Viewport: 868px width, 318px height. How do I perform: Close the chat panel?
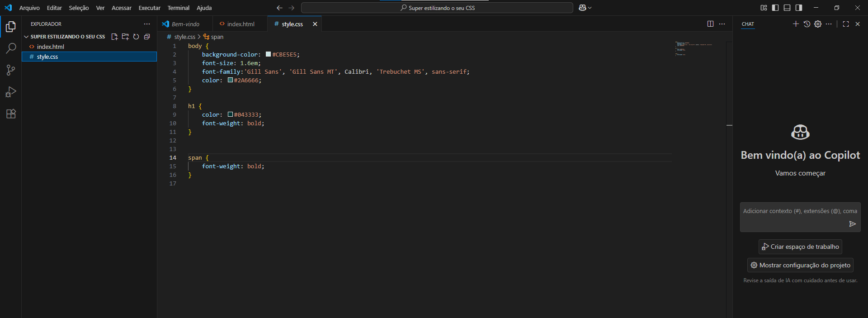click(858, 24)
